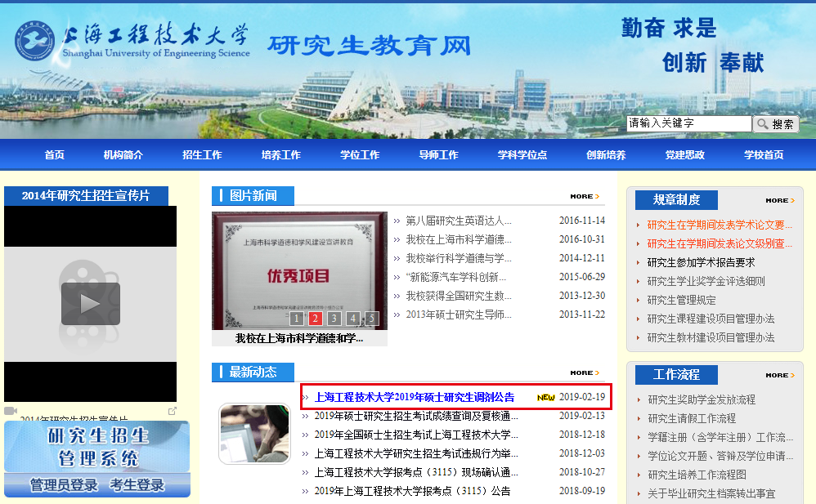This screenshot has height=504, width=816.
Task: Click MORE next to 图片新闻
Action: coord(585,196)
